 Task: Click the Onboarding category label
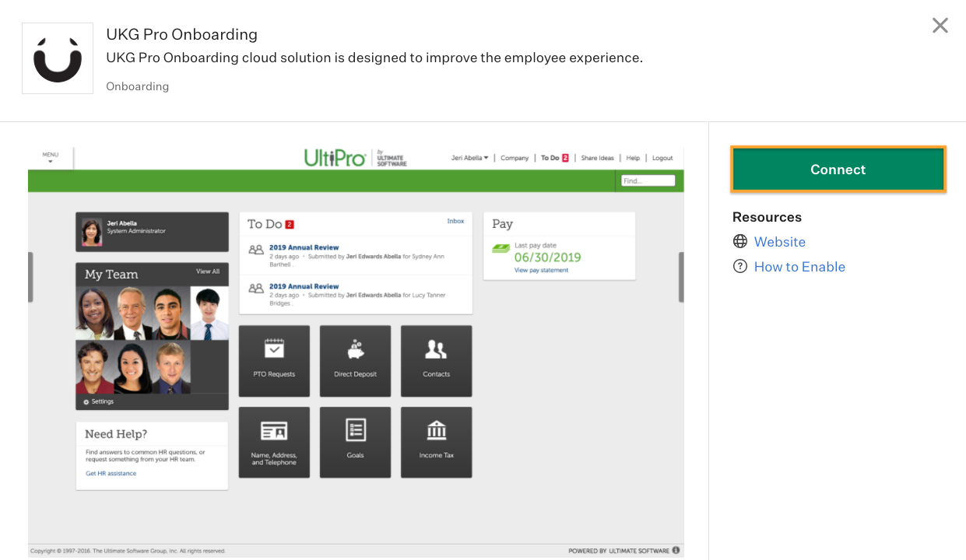click(x=137, y=86)
